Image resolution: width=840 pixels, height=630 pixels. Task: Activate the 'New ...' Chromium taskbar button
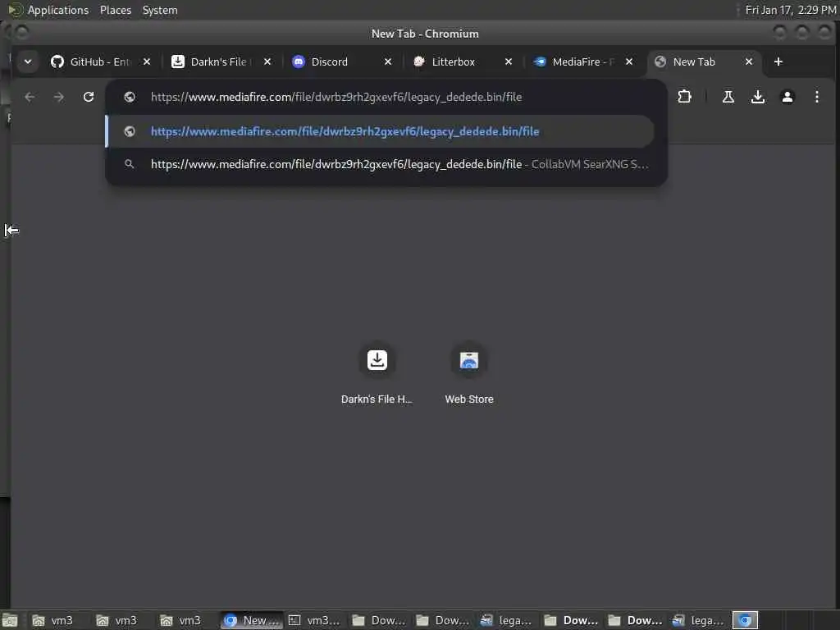pyautogui.click(x=252, y=620)
